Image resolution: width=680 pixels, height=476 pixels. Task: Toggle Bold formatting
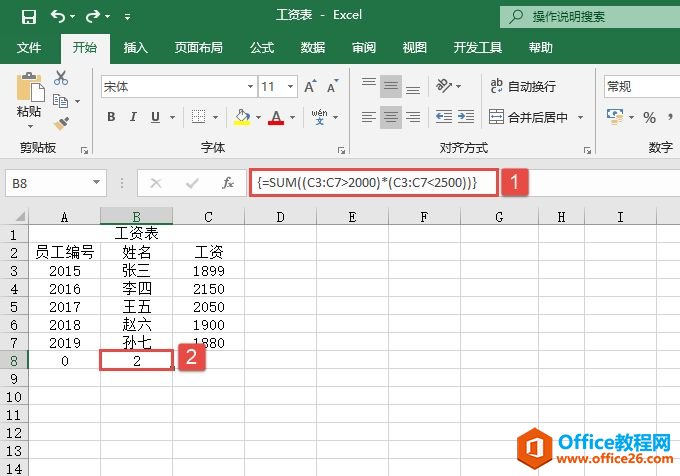click(111, 118)
